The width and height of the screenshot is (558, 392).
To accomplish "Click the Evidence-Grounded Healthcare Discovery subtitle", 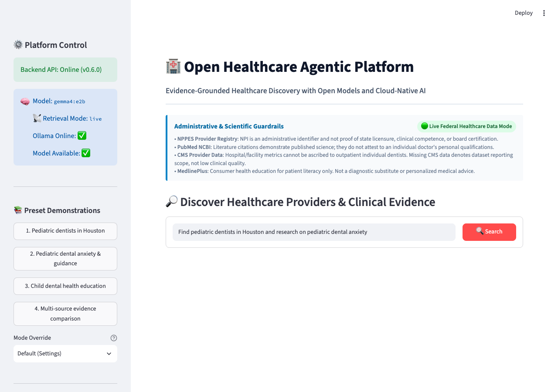I will [296, 91].
